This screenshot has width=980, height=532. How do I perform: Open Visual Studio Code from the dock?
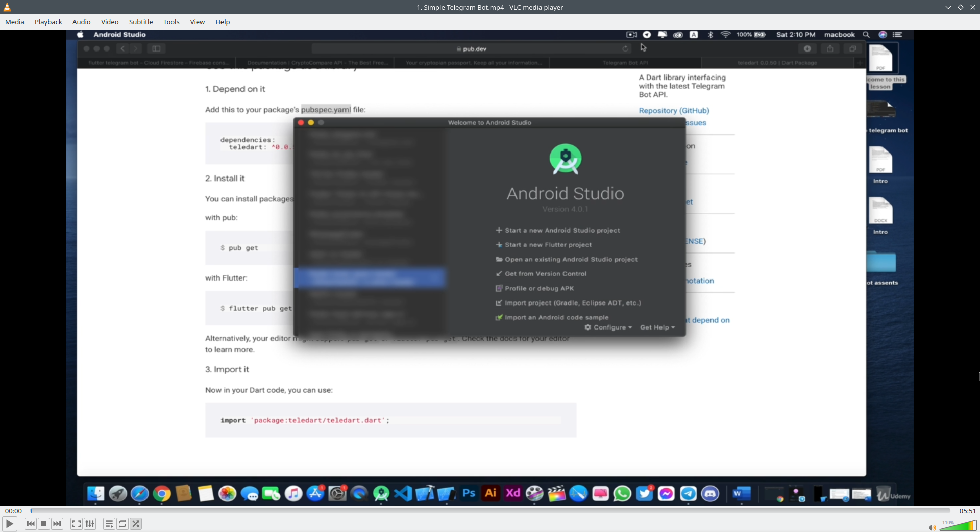pos(403,494)
